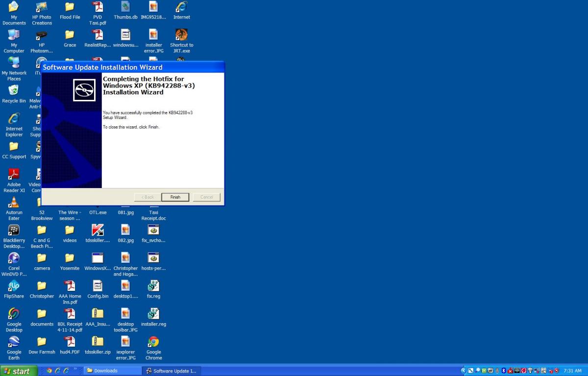Select the My Documents desktop icon

[x=14, y=13]
